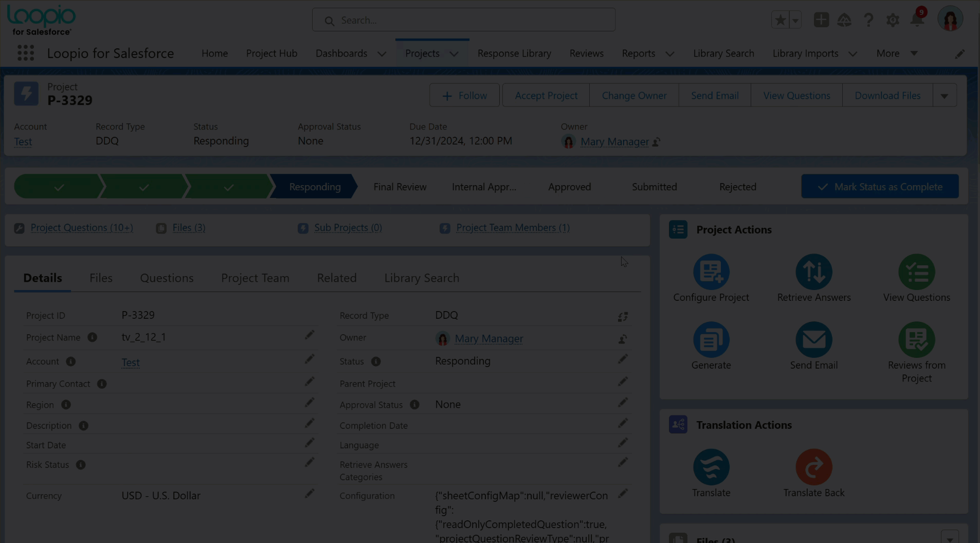
Task: Select Final Review path stage
Action: (x=400, y=187)
